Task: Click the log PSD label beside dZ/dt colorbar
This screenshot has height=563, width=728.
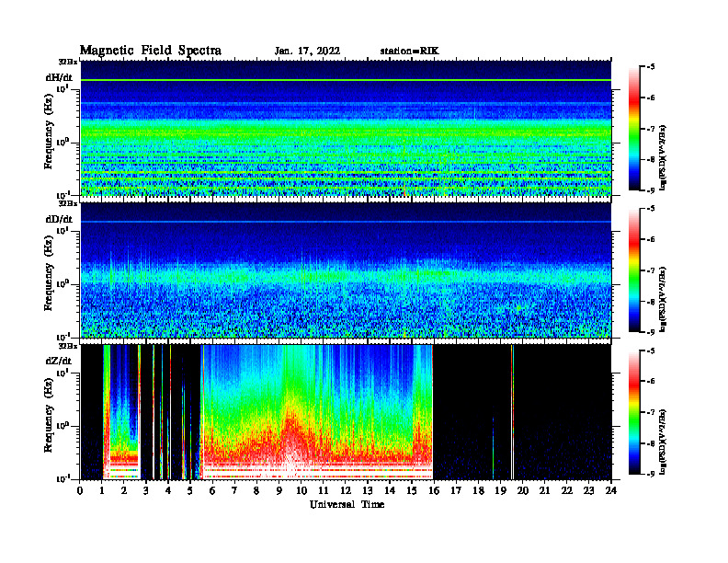Action: click(x=664, y=442)
